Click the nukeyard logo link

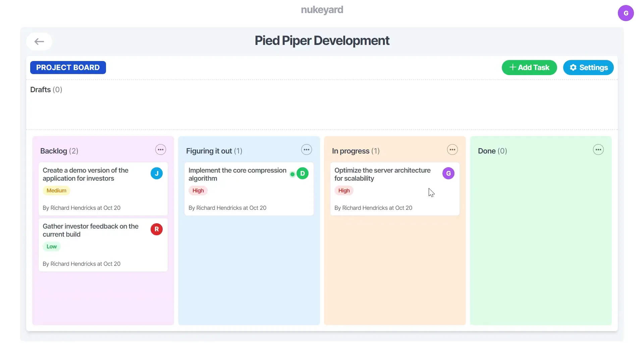[x=322, y=10]
